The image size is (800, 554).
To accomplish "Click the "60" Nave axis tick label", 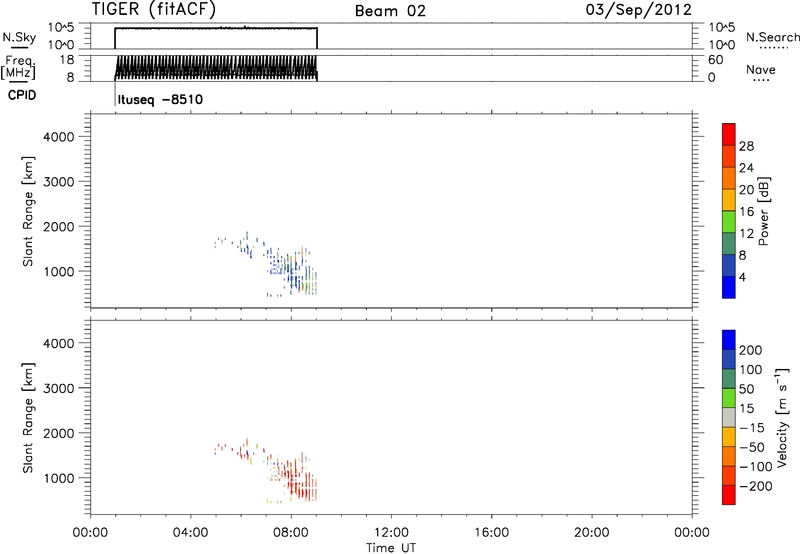I will (x=715, y=60).
